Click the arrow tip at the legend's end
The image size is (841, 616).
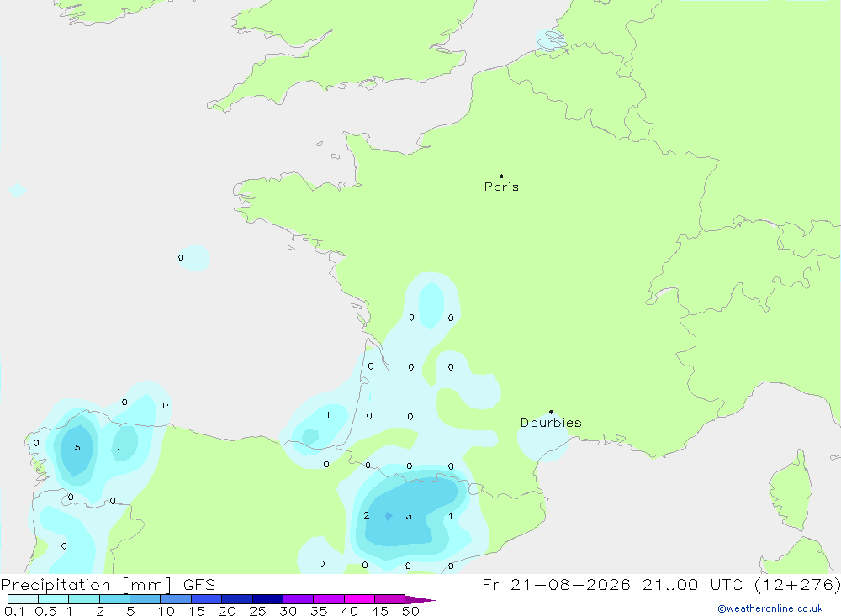421,600
